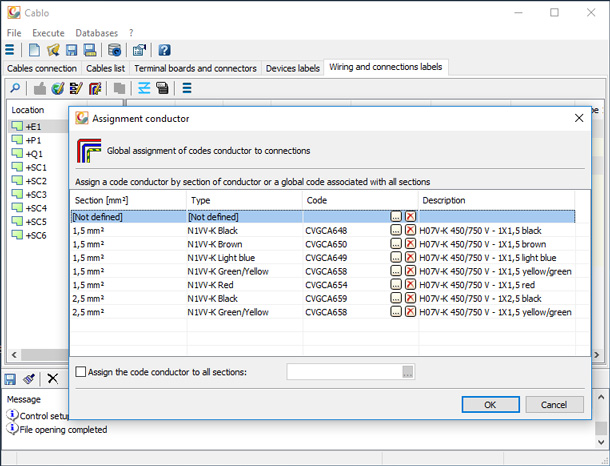The width and height of the screenshot is (610, 466).
Task: Remove code CVGCA654
Action: pos(410,284)
